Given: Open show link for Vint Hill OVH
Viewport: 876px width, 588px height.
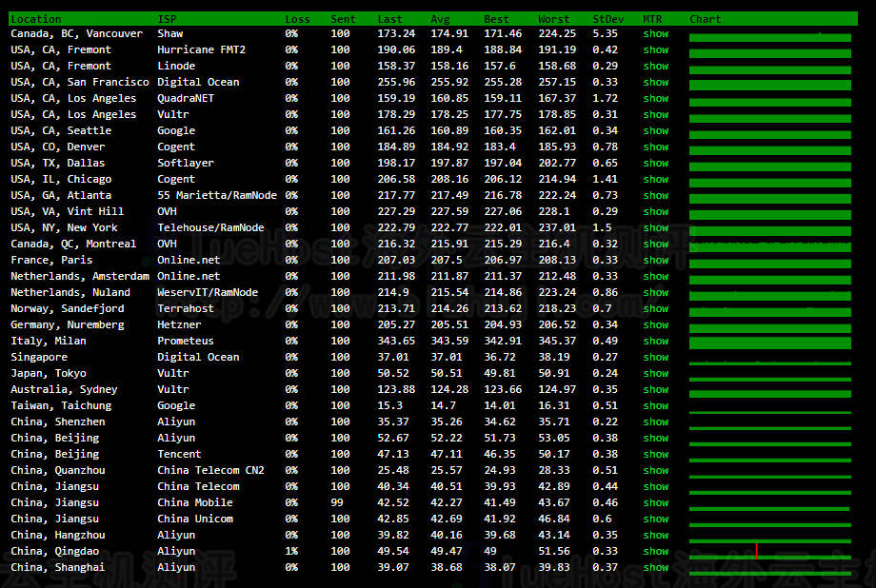Looking at the screenshot, I should point(655,211).
